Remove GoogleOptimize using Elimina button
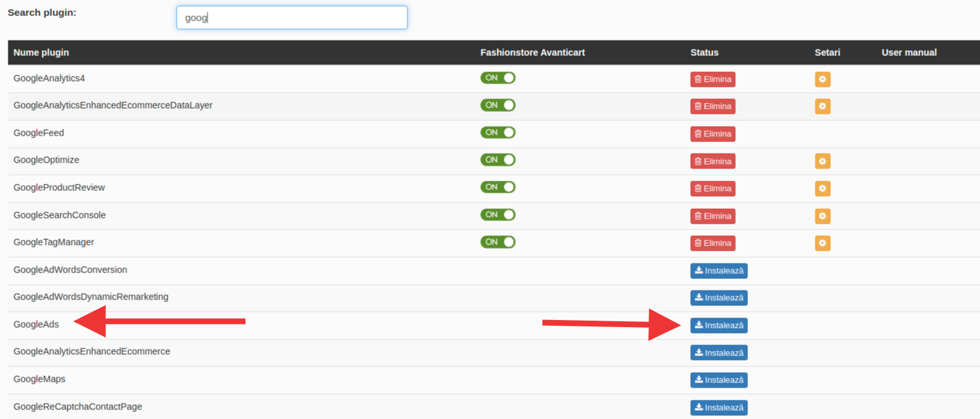Image resolution: width=980 pixels, height=419 pixels. click(x=713, y=161)
